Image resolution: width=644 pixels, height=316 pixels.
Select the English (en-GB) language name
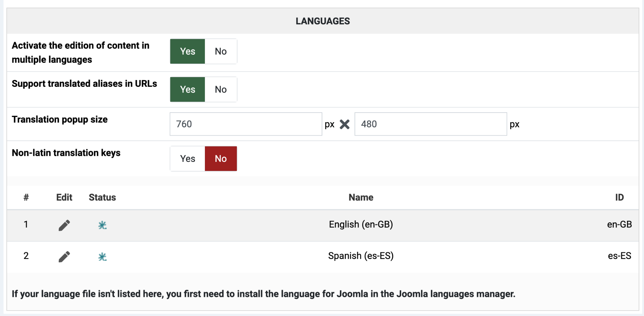(x=361, y=224)
